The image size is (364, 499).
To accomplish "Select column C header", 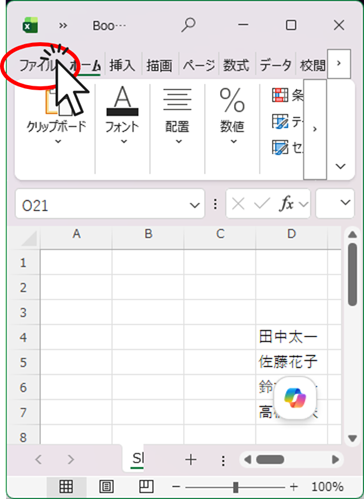I will [220, 234].
